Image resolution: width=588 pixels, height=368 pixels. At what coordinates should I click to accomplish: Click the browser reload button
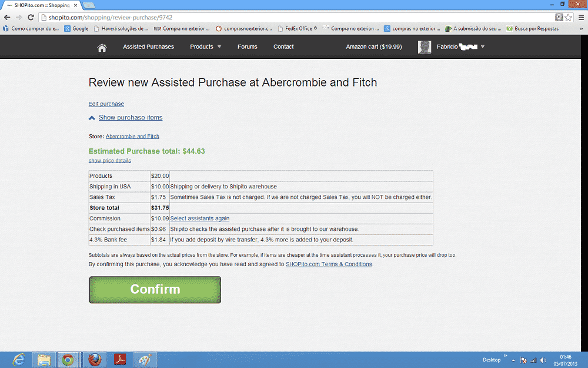coord(31,18)
